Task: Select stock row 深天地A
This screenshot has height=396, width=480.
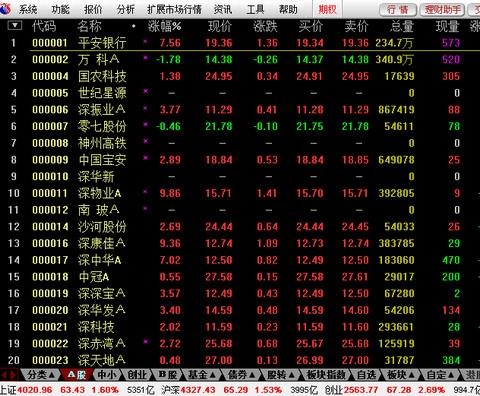Action: pyautogui.click(x=240, y=360)
